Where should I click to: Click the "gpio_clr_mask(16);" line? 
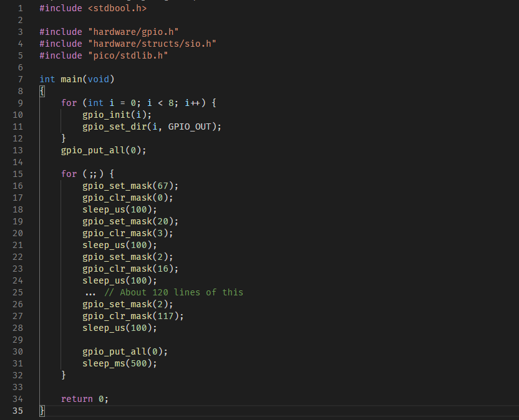tap(130, 269)
